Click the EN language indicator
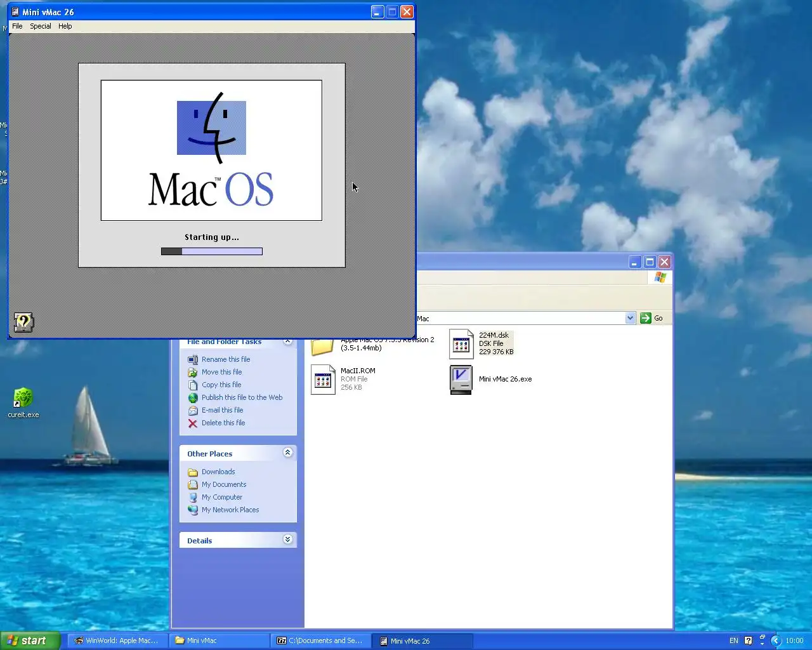Screen dimensions: 812x650 pos(733,641)
